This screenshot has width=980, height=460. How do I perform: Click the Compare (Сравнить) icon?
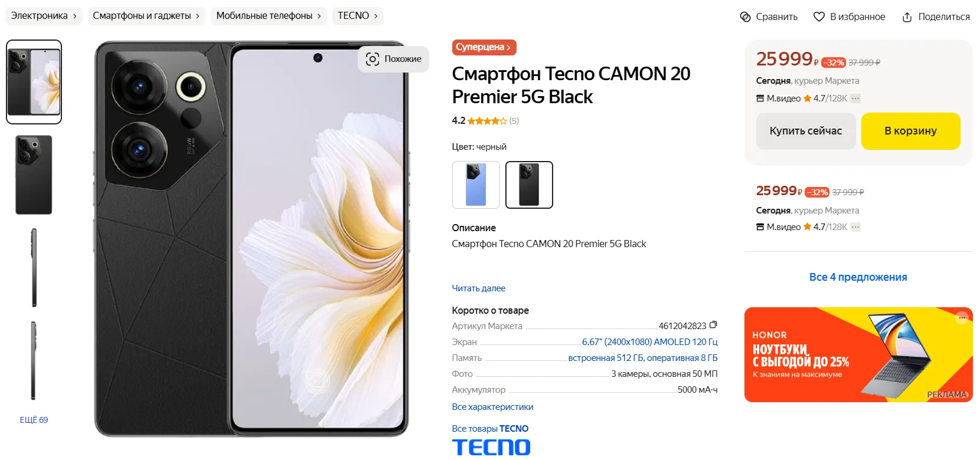[x=746, y=17]
